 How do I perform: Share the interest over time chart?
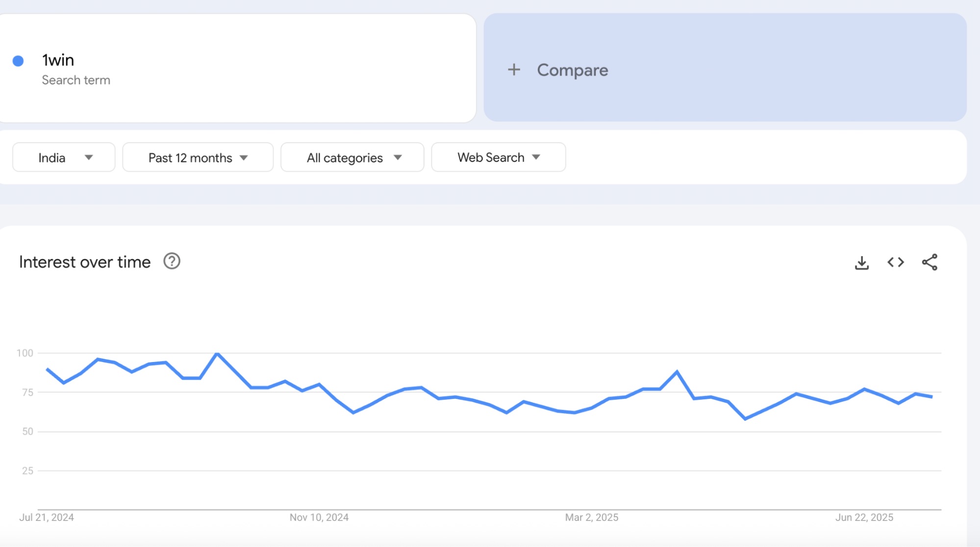coord(930,262)
